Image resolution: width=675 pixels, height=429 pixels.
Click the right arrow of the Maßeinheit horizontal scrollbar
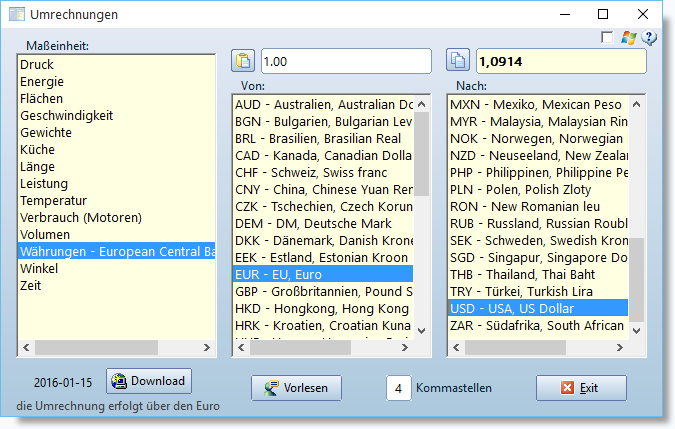[207, 347]
